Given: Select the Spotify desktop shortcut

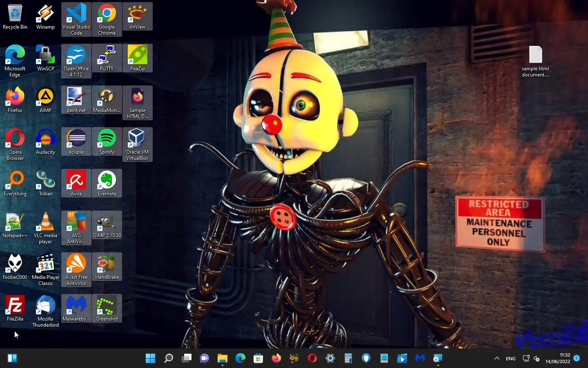Looking at the screenshot, I should coord(107,141).
